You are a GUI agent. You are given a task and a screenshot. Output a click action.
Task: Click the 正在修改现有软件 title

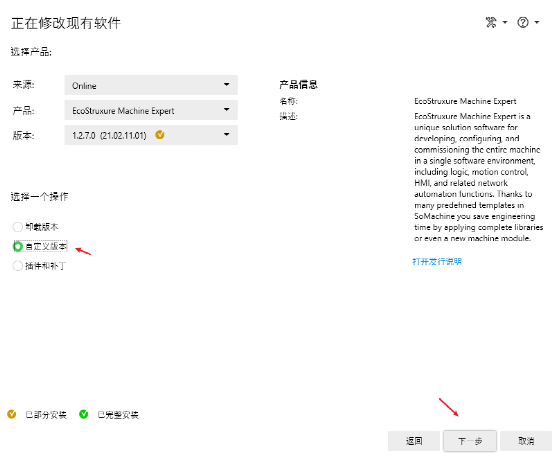[x=66, y=23]
